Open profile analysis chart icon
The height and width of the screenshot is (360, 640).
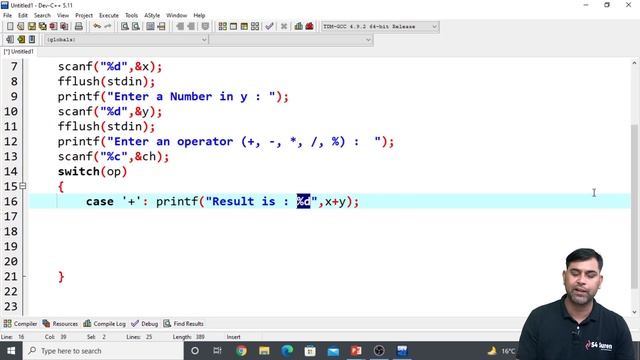coord(299,27)
